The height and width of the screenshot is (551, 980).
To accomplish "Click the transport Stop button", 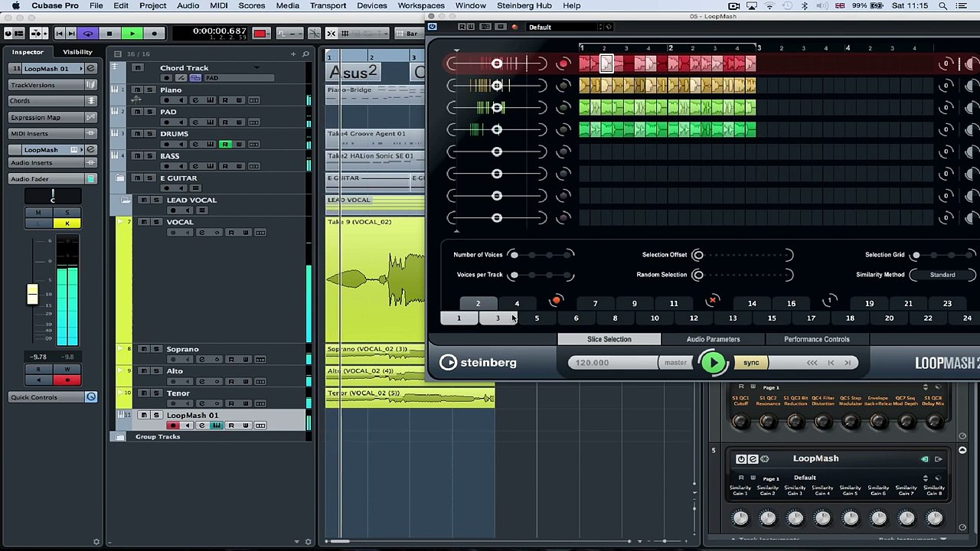I will coord(109,34).
